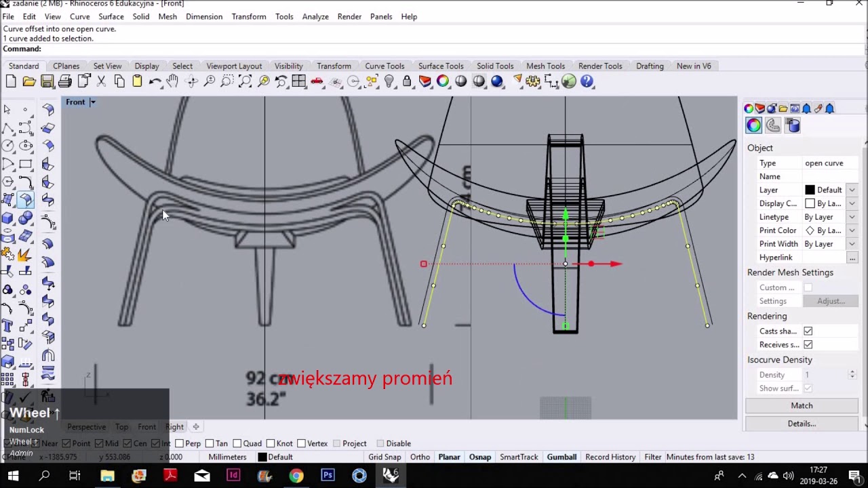Screen dimensions: 868x488
Task: Open the Linetype dropdown
Action: [852, 217]
